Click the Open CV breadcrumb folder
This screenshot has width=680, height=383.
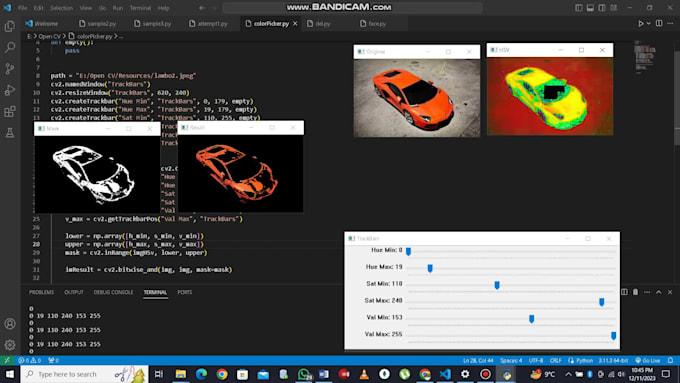(49, 36)
